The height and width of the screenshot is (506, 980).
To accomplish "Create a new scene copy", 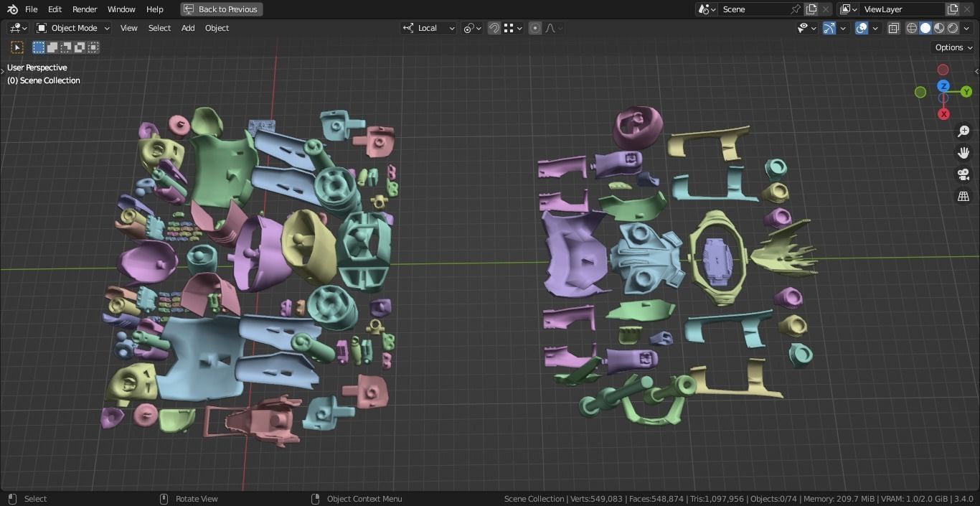I will 811,9.
